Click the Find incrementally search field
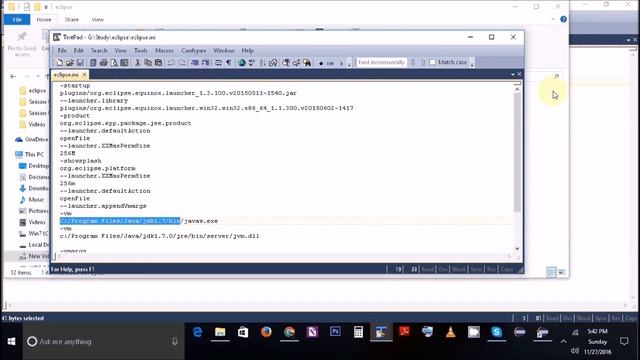This screenshot has width=640, height=360. coord(381,62)
